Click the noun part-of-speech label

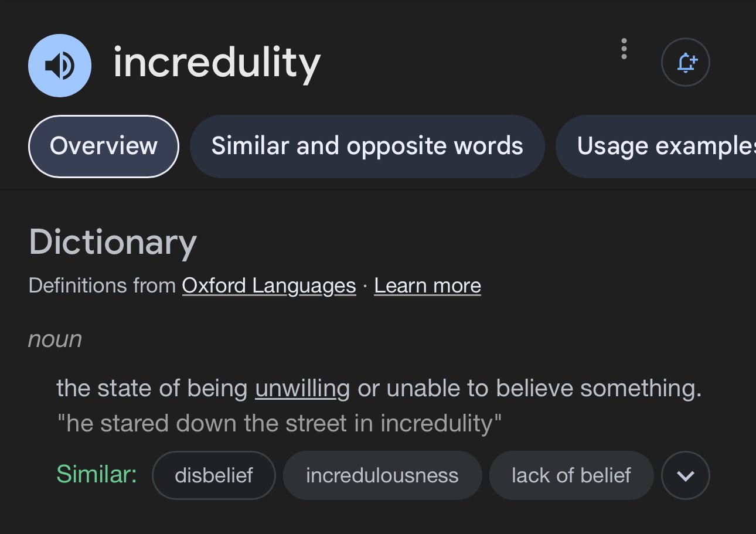click(55, 339)
